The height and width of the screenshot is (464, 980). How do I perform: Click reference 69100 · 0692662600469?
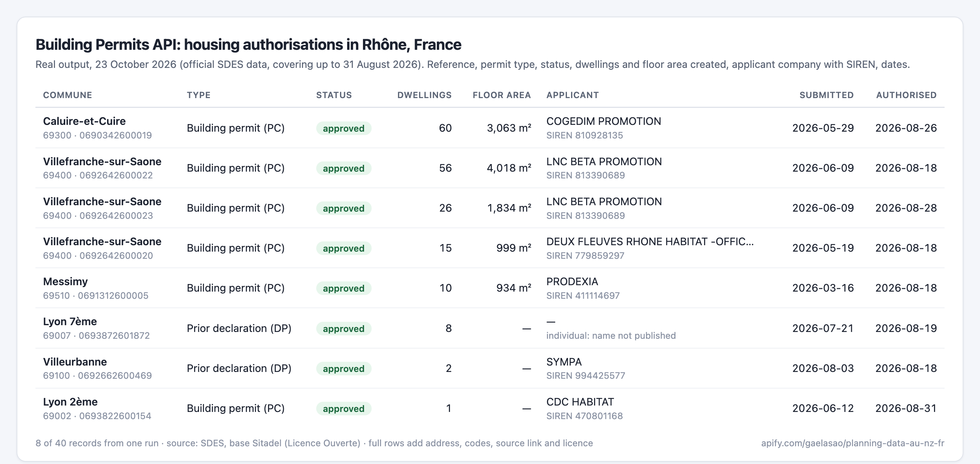tap(97, 376)
